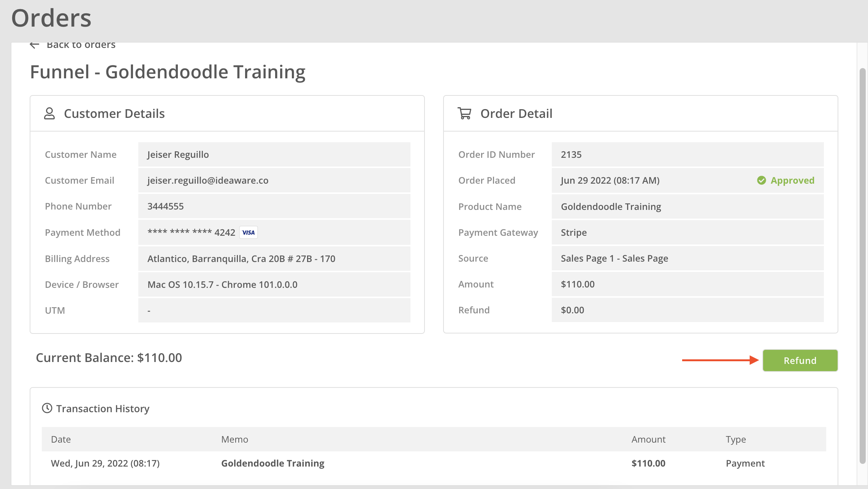Viewport: 868px width, 489px height.
Task: Click the Type column header
Action: pyautogui.click(x=735, y=439)
